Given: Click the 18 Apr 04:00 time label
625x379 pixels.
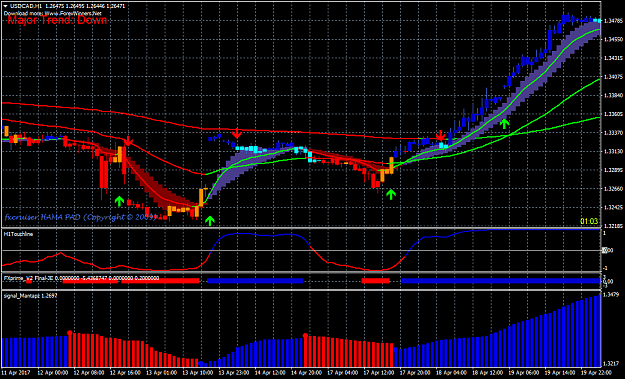Looking at the screenshot, I should [x=451, y=373].
